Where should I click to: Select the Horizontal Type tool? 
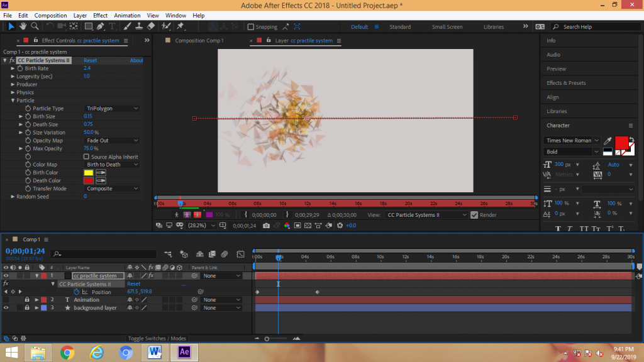113,26
